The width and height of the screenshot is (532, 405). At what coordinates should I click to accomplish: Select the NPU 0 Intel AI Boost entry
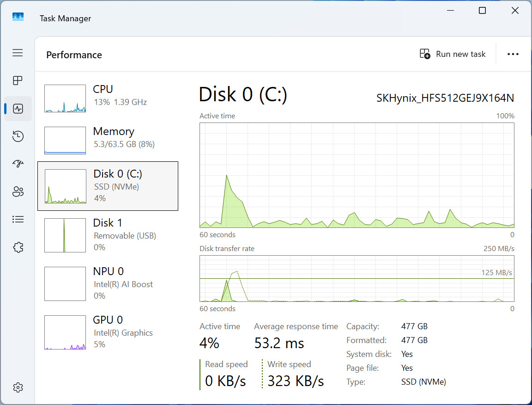[x=108, y=284]
